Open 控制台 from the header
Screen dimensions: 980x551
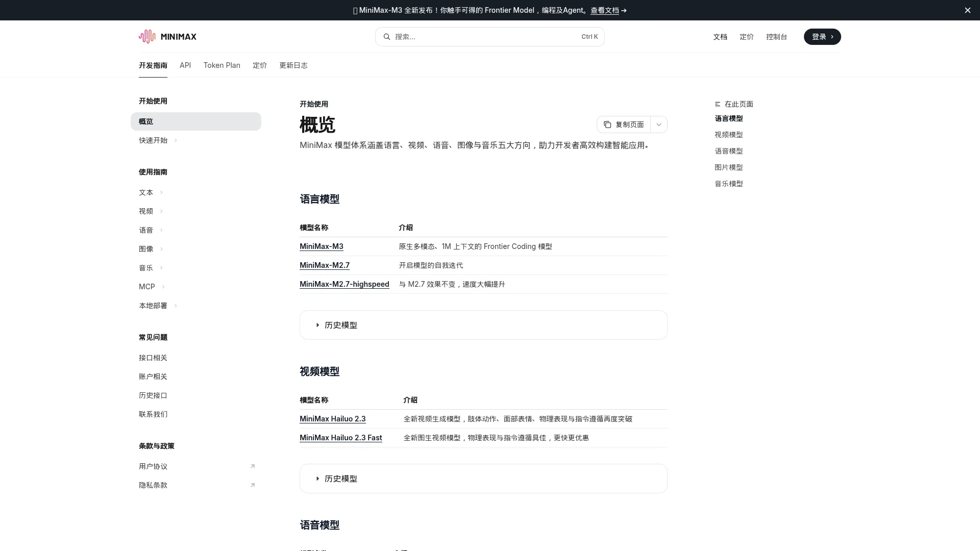pos(776,37)
